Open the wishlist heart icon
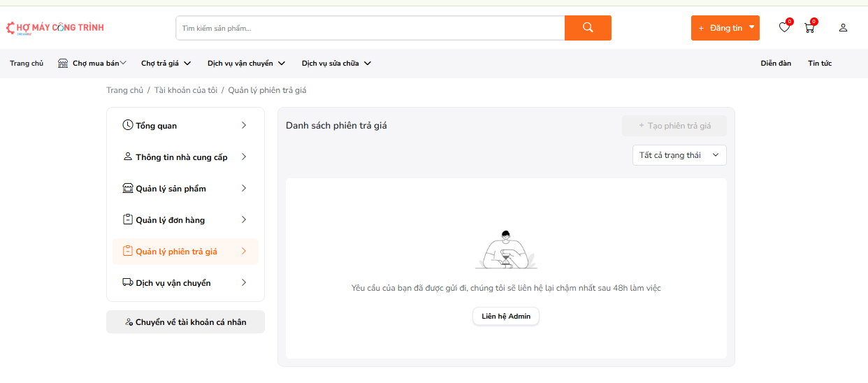This screenshot has height=383, width=868. [784, 28]
